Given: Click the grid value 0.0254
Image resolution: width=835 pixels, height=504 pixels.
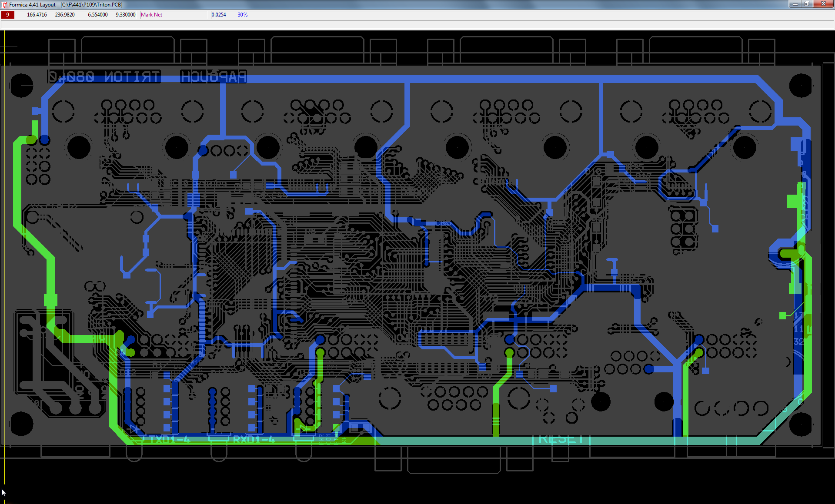Looking at the screenshot, I should (219, 15).
